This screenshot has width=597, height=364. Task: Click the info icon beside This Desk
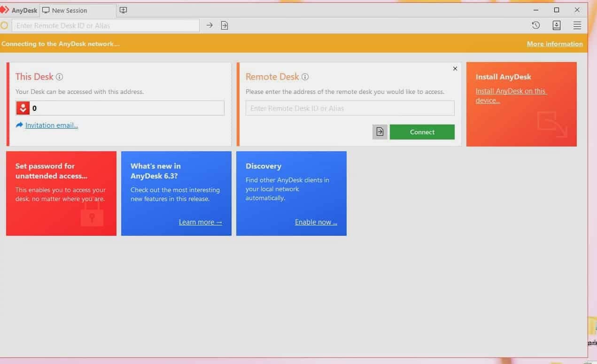[x=60, y=77]
